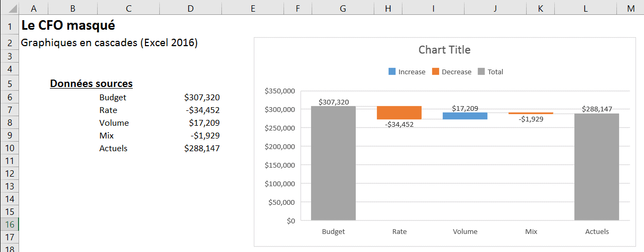Viewport: 644px width, 252px height.
Task: Select the 'Mix' label cell in data table
Action: pyautogui.click(x=106, y=135)
